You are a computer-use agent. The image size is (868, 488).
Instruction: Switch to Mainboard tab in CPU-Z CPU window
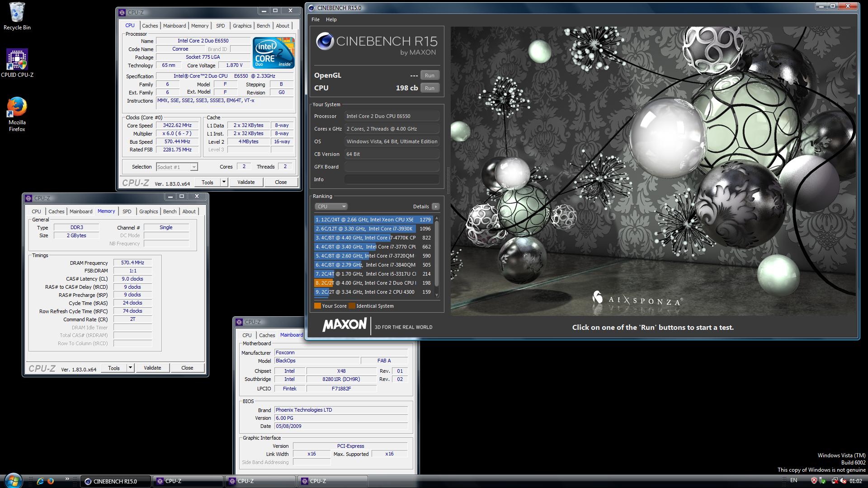175,26
